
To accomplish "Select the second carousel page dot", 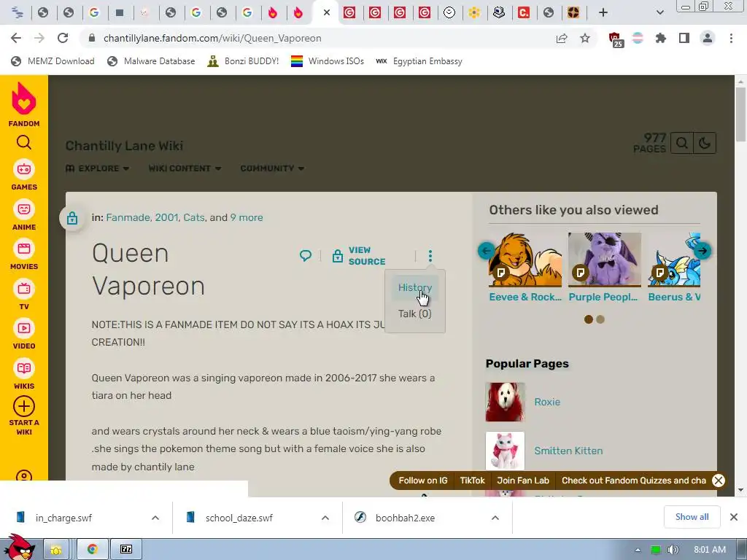I will point(600,319).
